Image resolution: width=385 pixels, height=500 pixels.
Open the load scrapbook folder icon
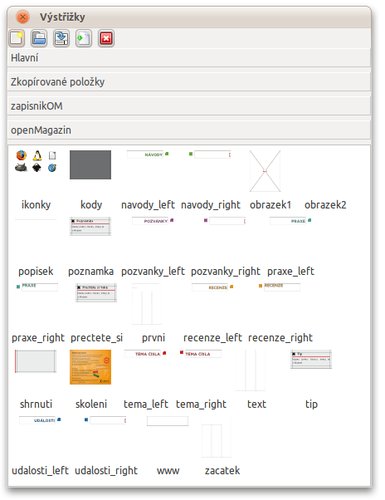pyautogui.click(x=39, y=38)
